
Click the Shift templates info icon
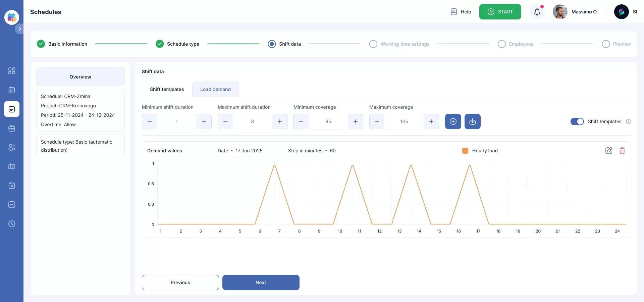tap(629, 121)
